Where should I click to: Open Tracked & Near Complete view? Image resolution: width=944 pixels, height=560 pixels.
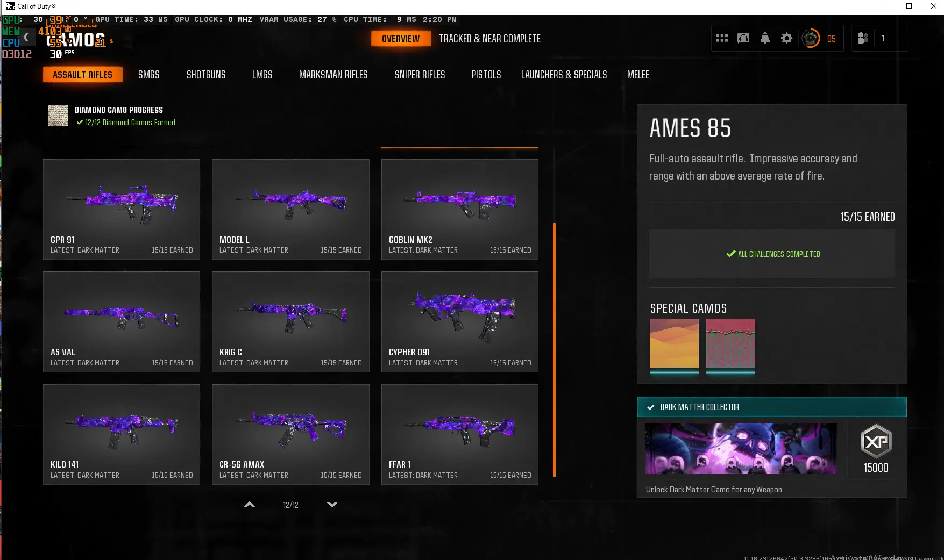click(x=489, y=39)
